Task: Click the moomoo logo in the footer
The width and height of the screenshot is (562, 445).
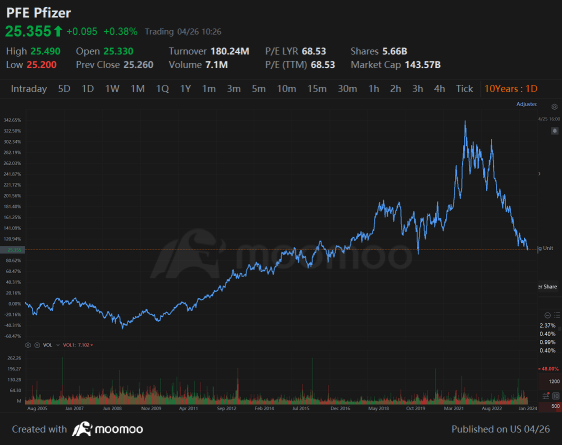Action: tap(108, 429)
